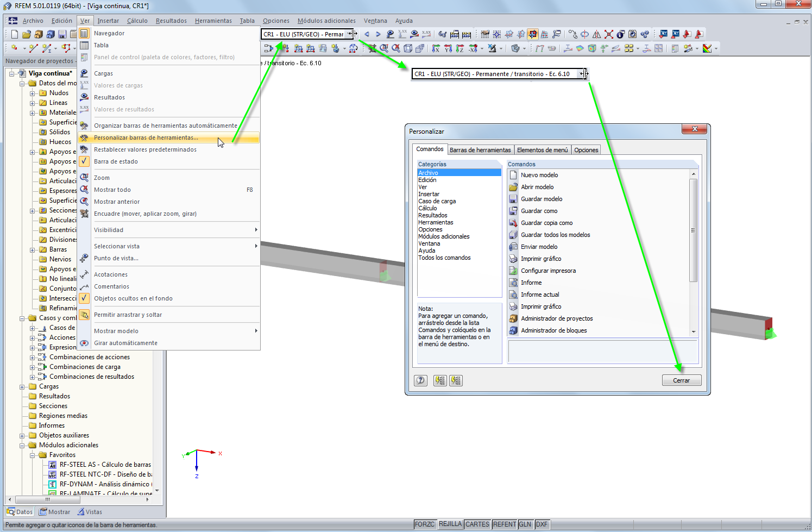The height and width of the screenshot is (532, 812).
Task: Go to the previous load case with the left arrow
Action: click(367, 34)
